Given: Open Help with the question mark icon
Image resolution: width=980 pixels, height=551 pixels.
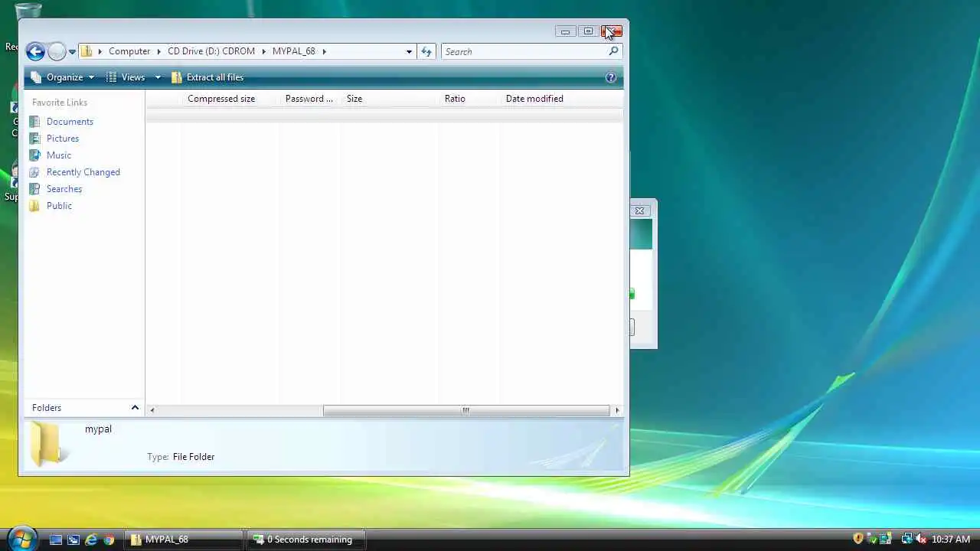Looking at the screenshot, I should point(611,77).
